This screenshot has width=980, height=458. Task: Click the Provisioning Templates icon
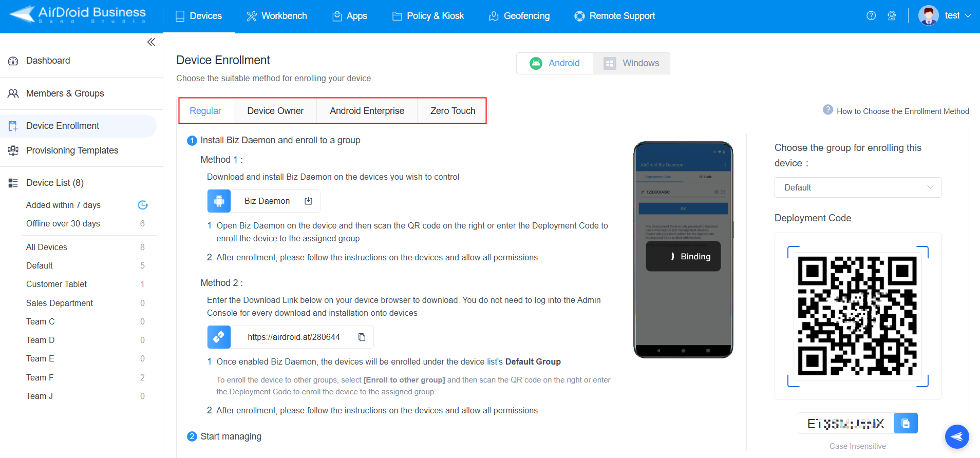click(x=13, y=150)
